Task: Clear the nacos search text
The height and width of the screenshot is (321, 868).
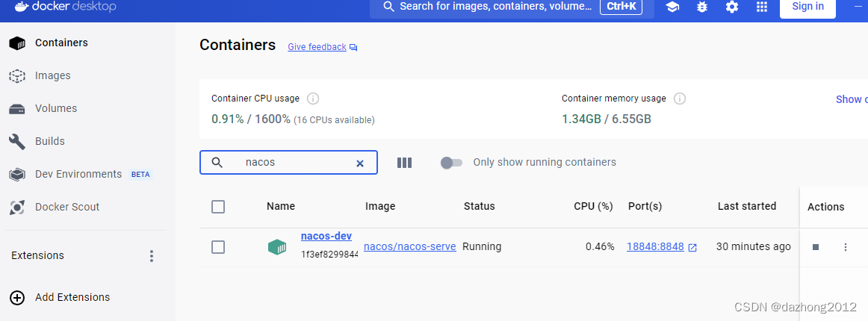Action: (x=359, y=163)
